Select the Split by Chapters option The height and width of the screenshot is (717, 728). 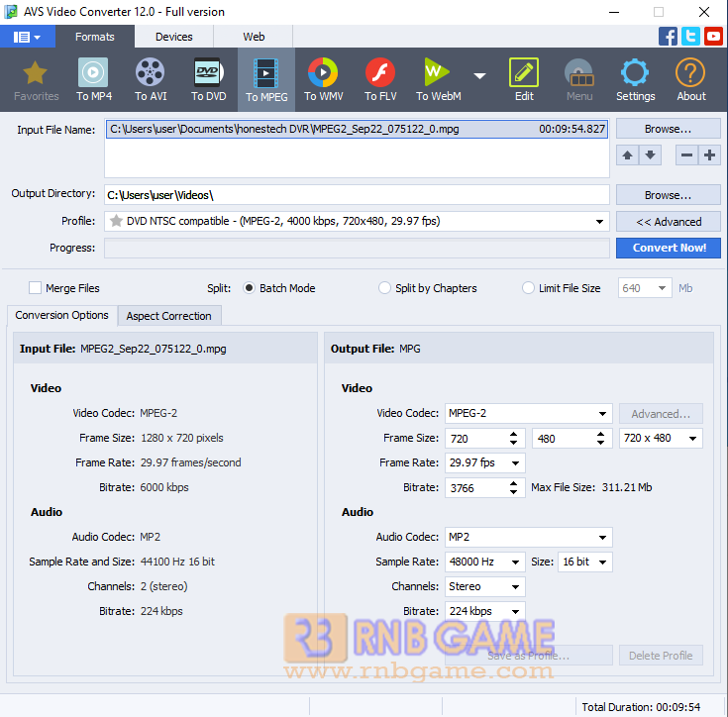coord(384,288)
